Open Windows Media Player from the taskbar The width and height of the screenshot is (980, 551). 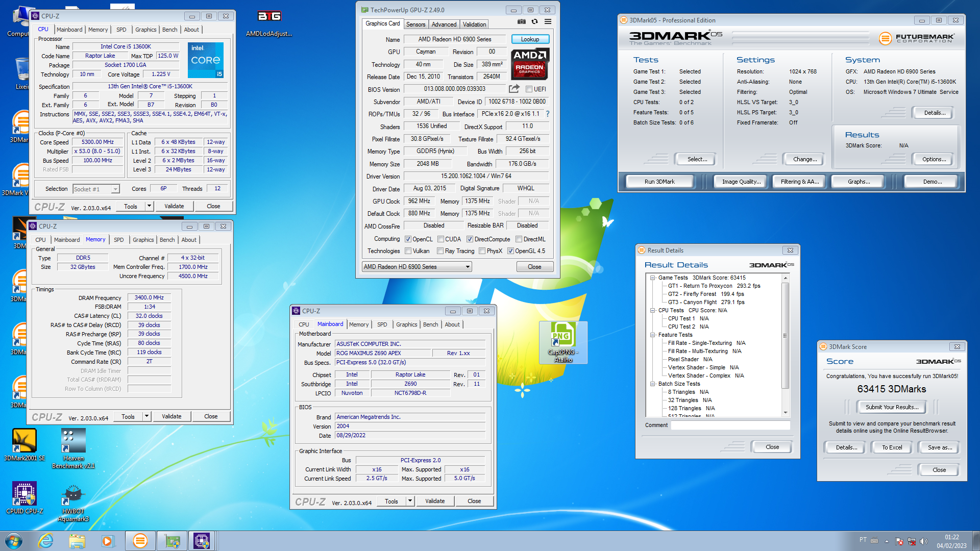(x=108, y=541)
